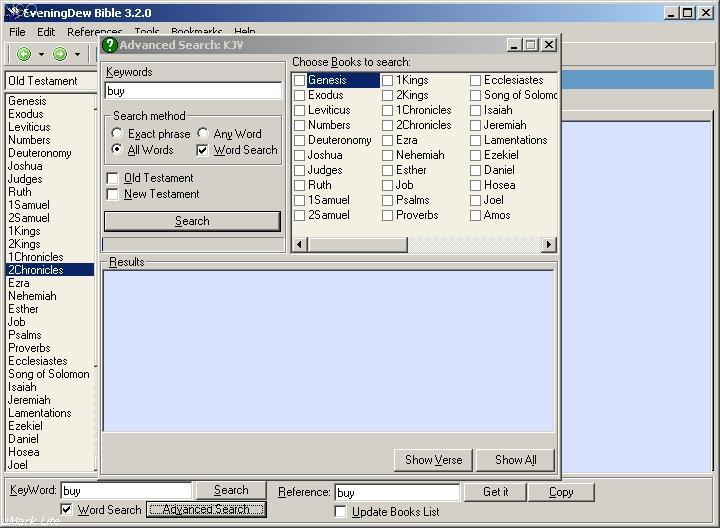The height and width of the screenshot is (528, 720).
Task: Click the green Forward navigation arrow icon
Action: [60, 54]
